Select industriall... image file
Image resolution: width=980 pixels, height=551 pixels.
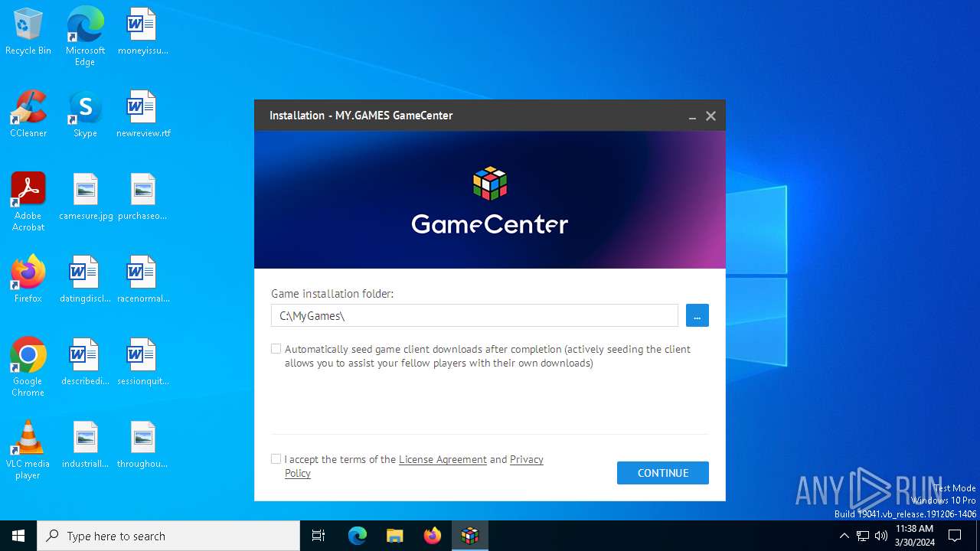[x=85, y=445]
